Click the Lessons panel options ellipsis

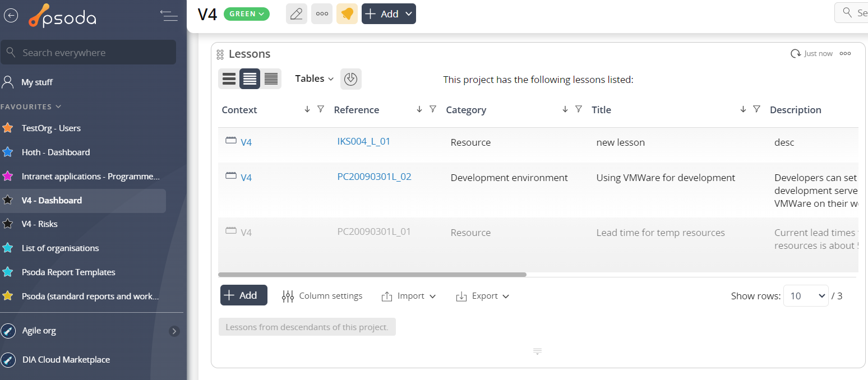tap(845, 54)
